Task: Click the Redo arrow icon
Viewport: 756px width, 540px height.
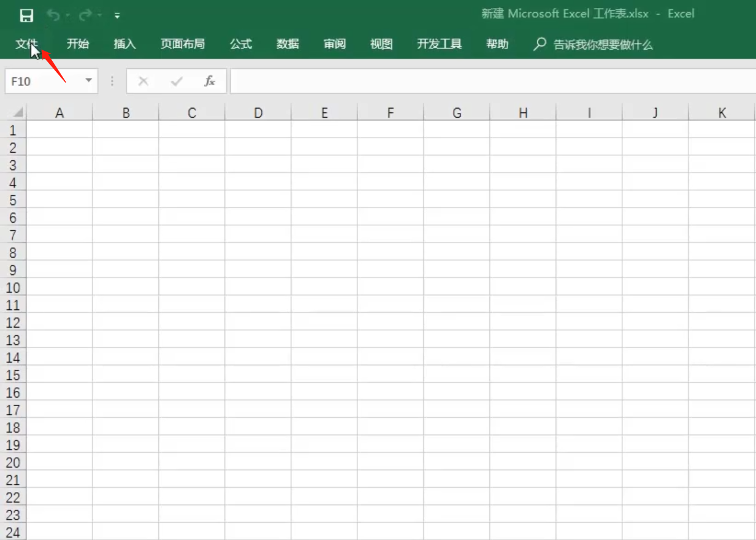Action: 85,15
